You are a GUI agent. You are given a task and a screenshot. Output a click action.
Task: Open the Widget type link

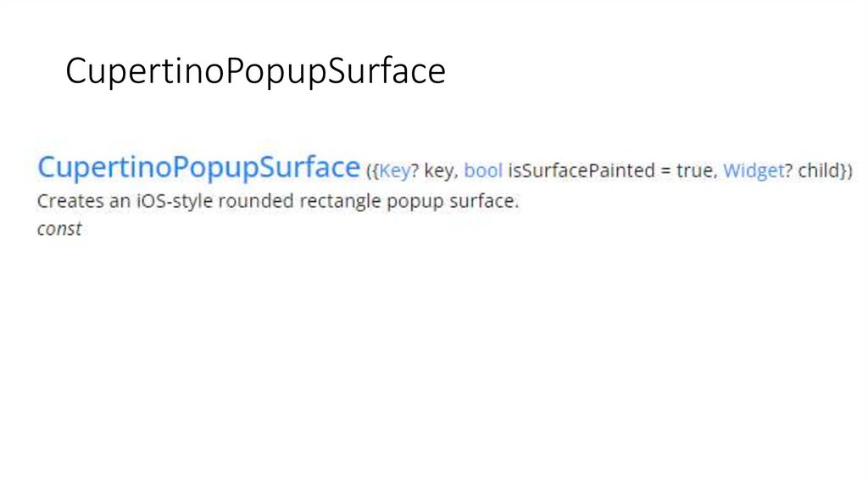coord(750,171)
